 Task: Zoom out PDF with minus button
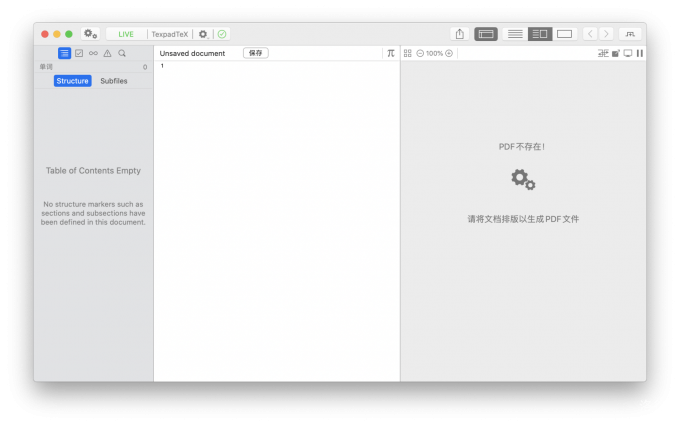tap(420, 53)
